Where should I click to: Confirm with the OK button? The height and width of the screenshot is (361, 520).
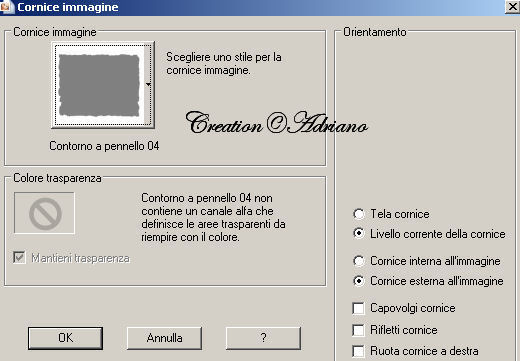click(x=65, y=338)
